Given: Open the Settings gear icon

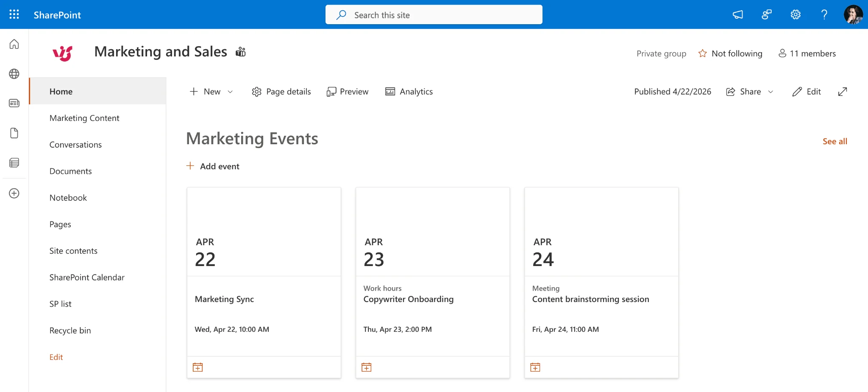Looking at the screenshot, I should click(x=796, y=15).
